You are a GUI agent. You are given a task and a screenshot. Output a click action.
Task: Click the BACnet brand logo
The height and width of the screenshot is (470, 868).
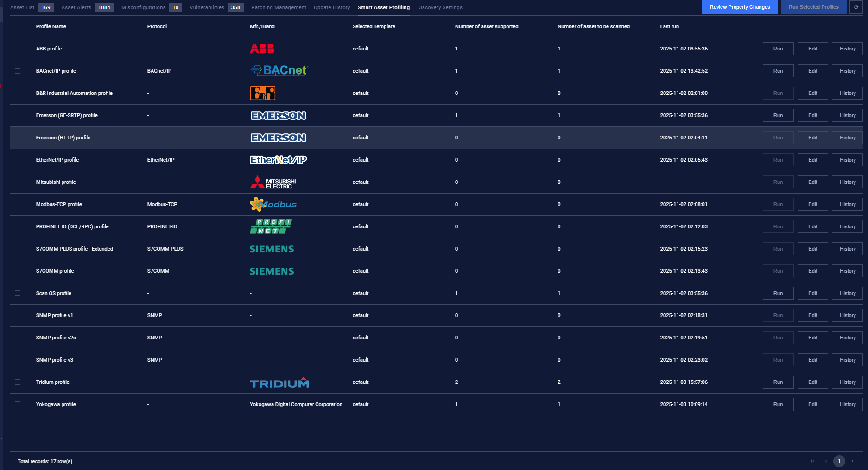point(279,70)
